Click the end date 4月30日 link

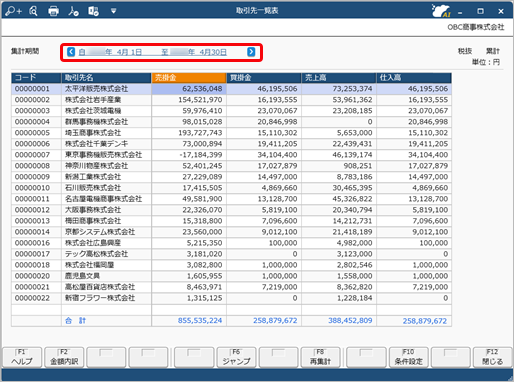[x=194, y=52]
